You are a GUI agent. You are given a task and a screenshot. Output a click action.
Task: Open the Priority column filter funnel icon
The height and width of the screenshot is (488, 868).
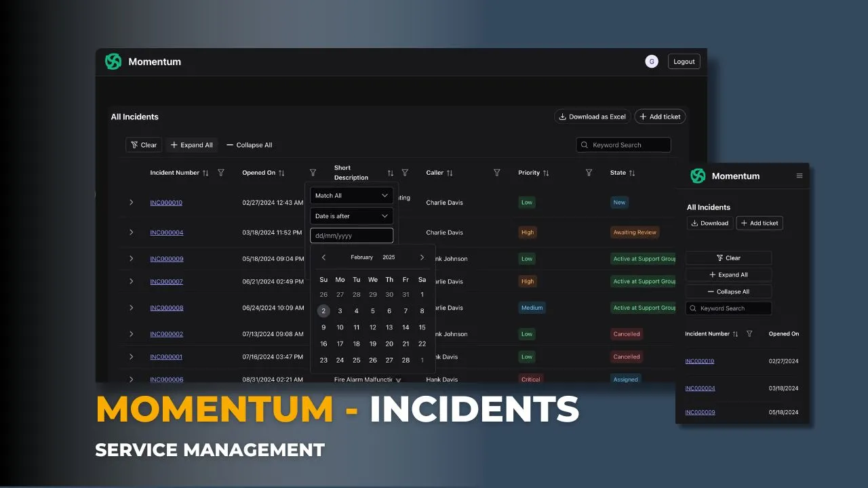click(588, 173)
